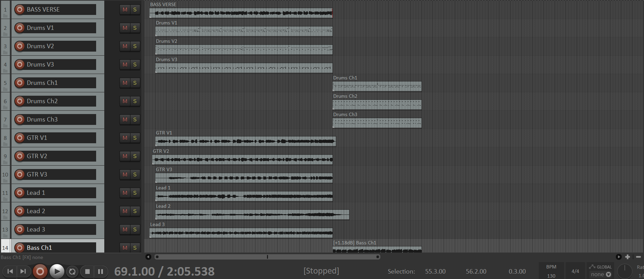Record-arm the Drums V1 track

(20, 28)
